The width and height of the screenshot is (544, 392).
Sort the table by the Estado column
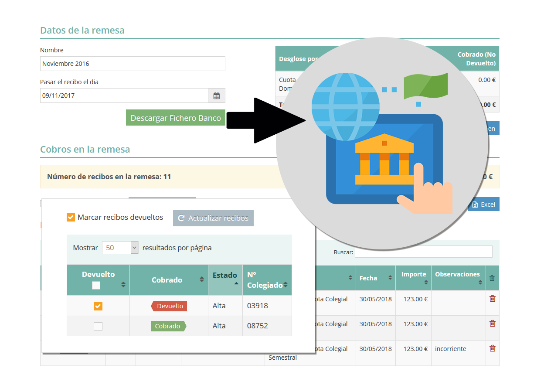point(225,280)
